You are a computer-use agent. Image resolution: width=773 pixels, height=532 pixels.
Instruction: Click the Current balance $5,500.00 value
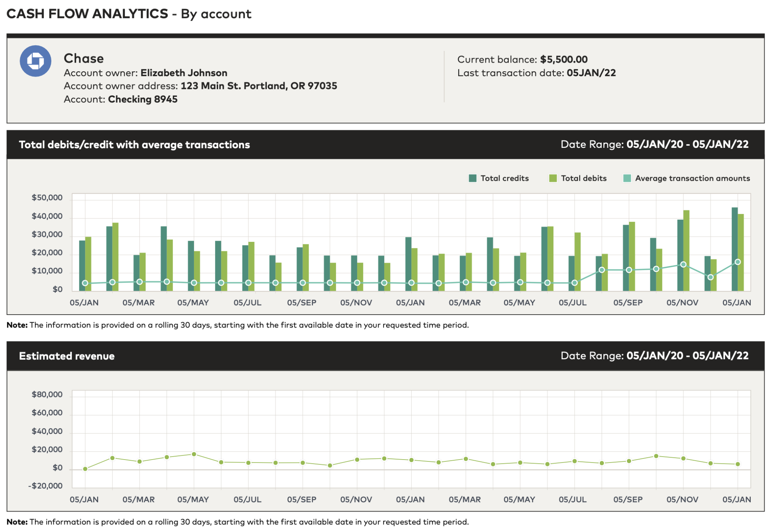[x=564, y=59]
